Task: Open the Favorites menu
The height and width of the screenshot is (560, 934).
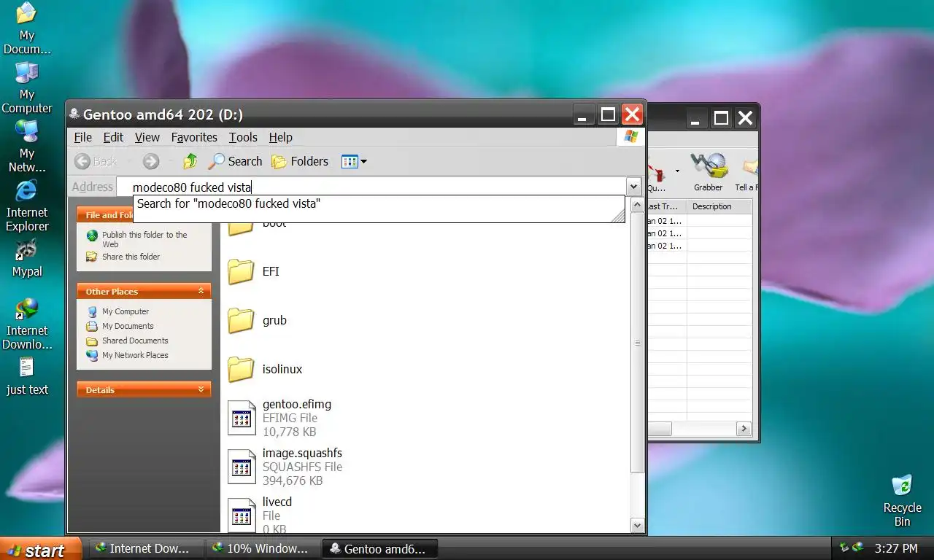Action: (194, 137)
